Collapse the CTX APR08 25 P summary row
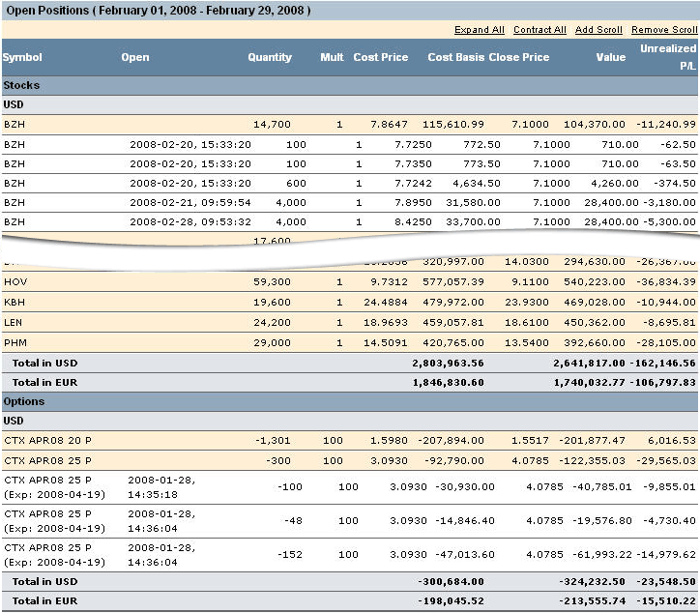 [350, 461]
